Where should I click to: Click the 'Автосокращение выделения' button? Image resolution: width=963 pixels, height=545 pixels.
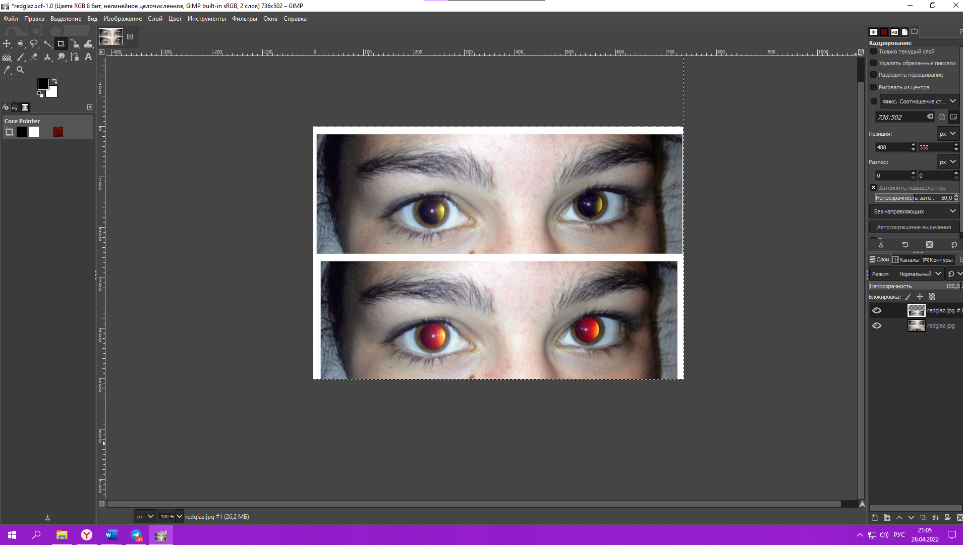(914, 227)
